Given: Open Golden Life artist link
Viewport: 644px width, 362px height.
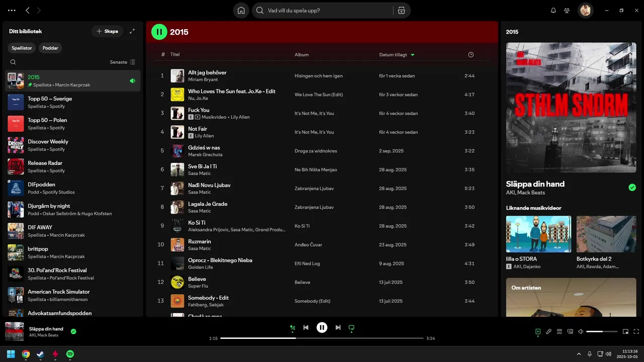Looking at the screenshot, I should pos(200,267).
